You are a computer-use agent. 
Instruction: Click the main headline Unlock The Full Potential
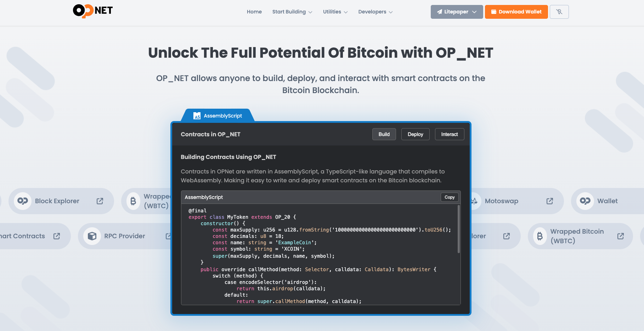(321, 53)
